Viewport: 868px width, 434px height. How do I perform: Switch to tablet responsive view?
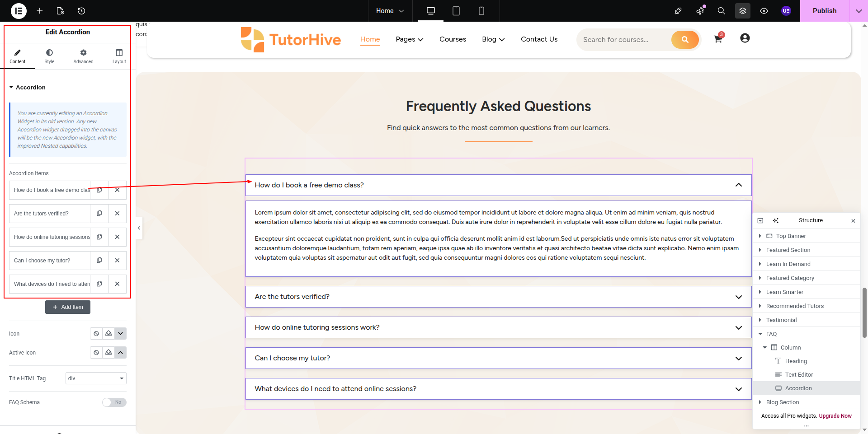(x=456, y=11)
